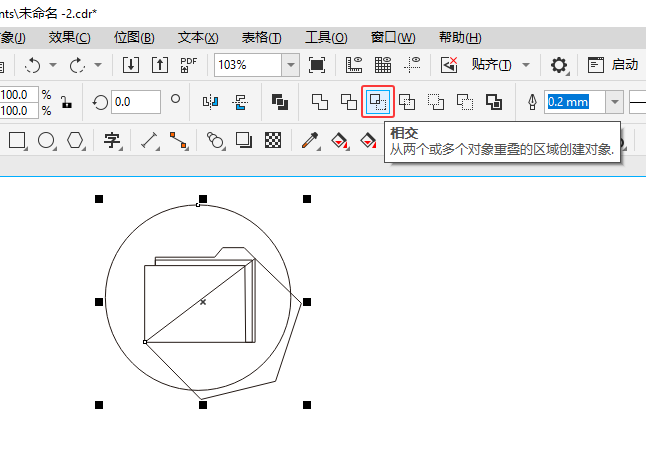Toggle the Transparency checkerboard tool
The height and width of the screenshot is (471, 646).
click(x=272, y=140)
